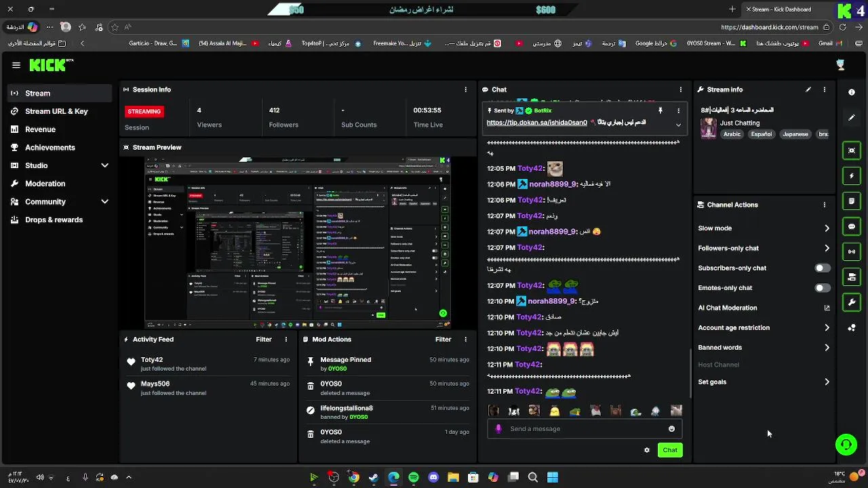Unpin the pinned BotRix message

pyautogui.click(x=660, y=110)
